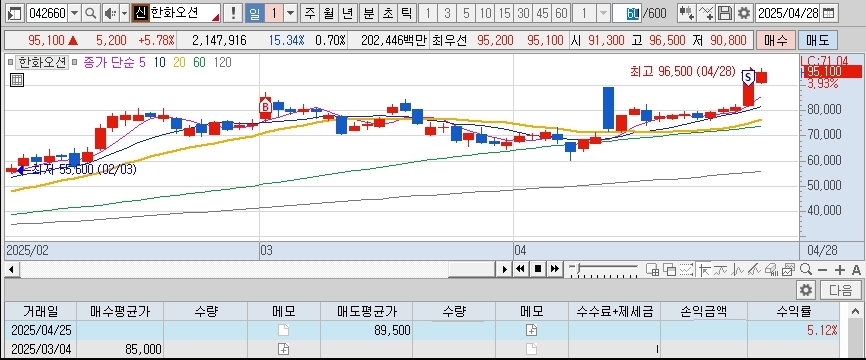Save chart with the floppy disk icon
866x360 pixels.
726,13
